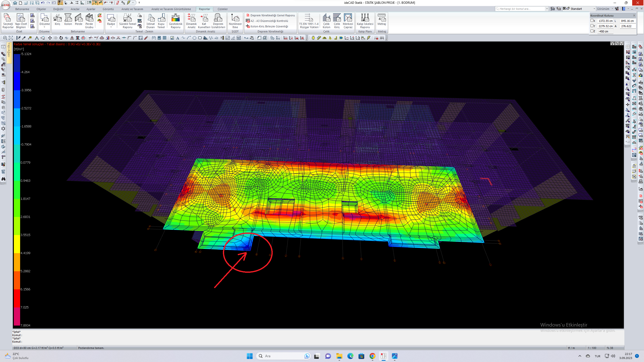Open the Çizimler ribbon tab
The width and height of the screenshot is (644, 362).
pos(222,9)
